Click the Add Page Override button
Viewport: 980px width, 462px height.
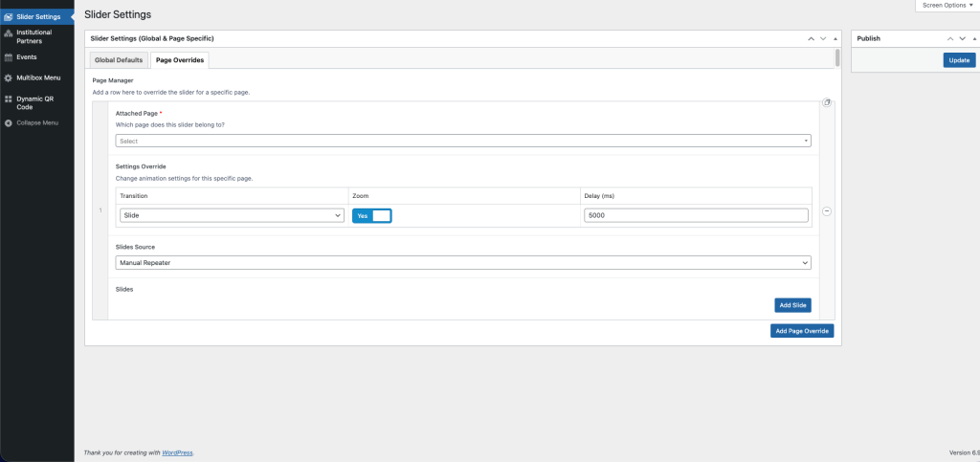pos(802,331)
